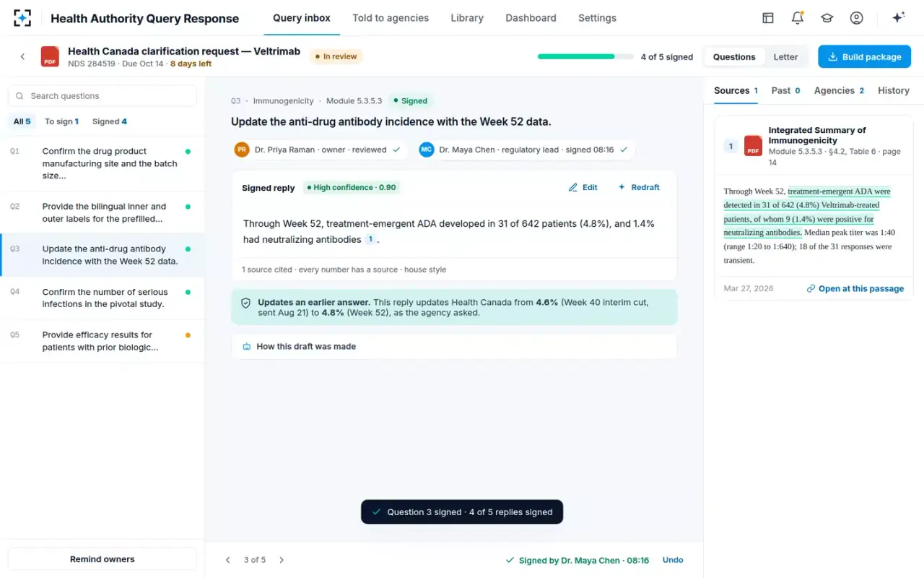The height and width of the screenshot is (578, 924).
Task: Filter list by To sign 1
Action: [61, 121]
